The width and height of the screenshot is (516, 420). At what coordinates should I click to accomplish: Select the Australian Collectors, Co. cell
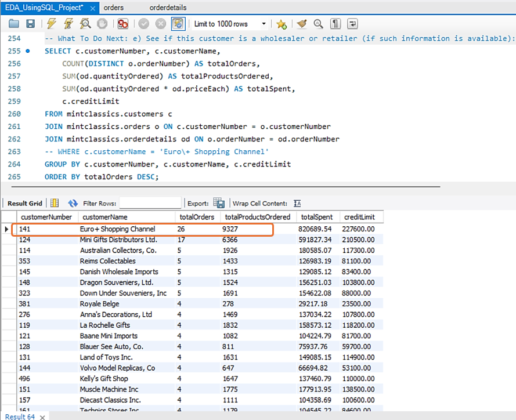pyautogui.click(x=127, y=250)
